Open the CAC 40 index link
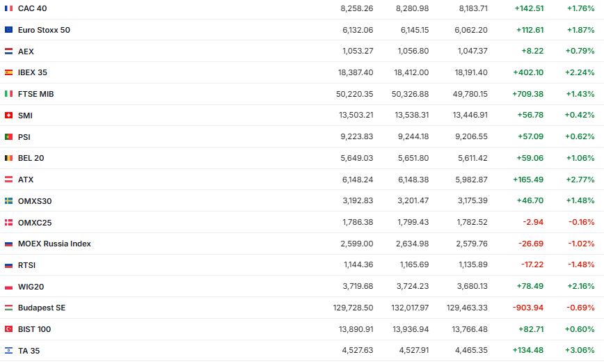 click(x=32, y=8)
